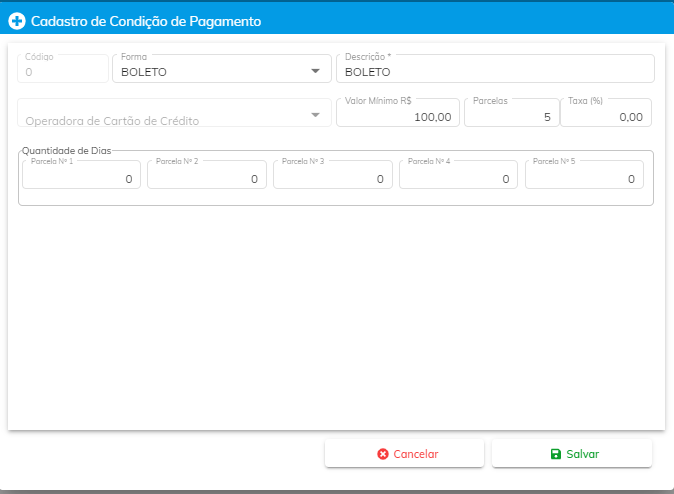Click the red X icon in Cancelar
This screenshot has height=494, width=674.
tap(383, 454)
